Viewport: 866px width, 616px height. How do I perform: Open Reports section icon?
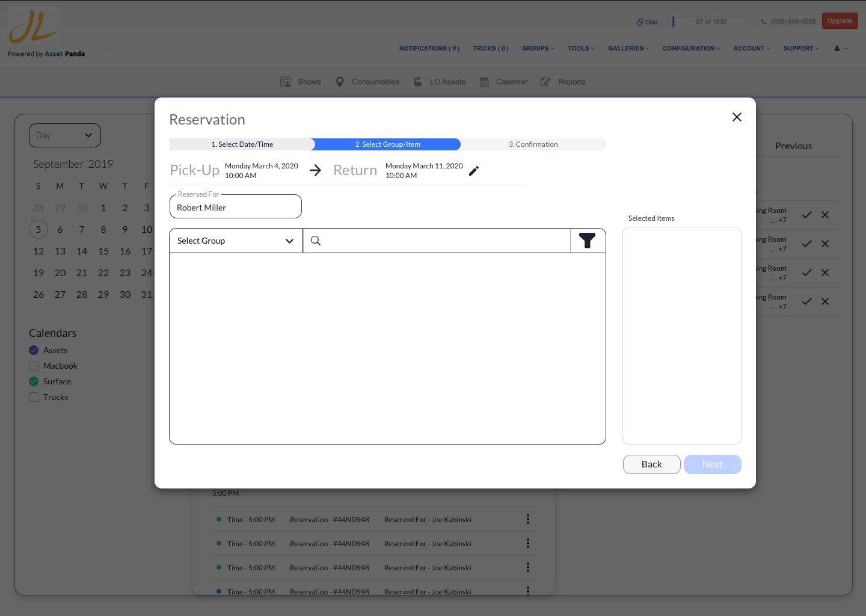click(x=545, y=82)
